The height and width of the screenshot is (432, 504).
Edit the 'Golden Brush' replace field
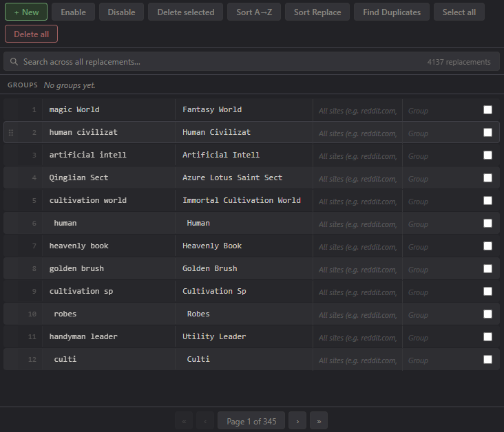point(244,268)
